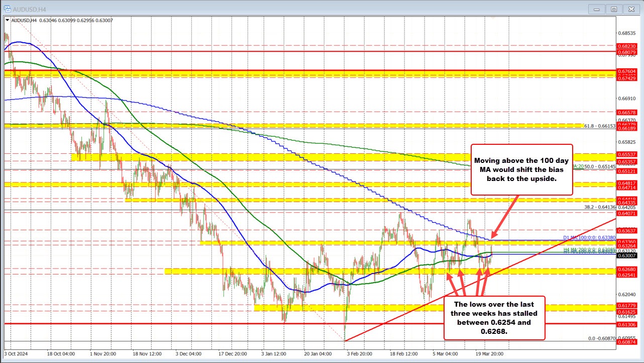644x363 pixels.
Task: Click the 38.2 - 0.64136 Fibonacci label
Action: (600, 207)
